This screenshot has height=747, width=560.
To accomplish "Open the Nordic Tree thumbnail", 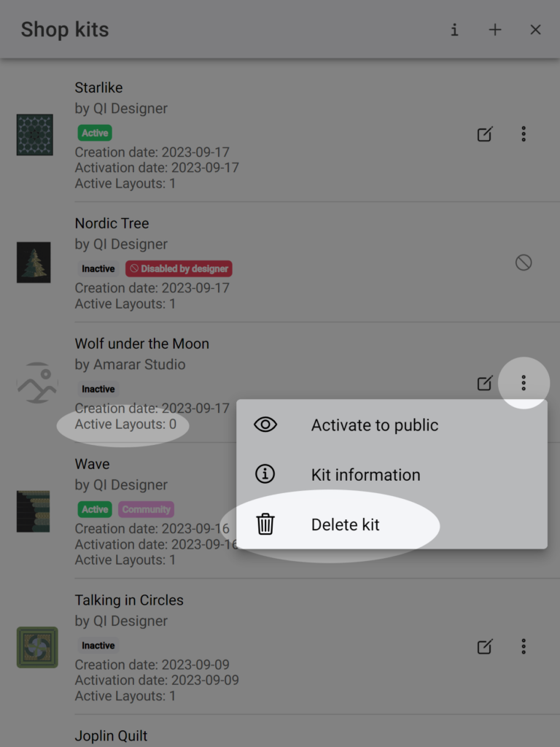I will tap(34, 262).
